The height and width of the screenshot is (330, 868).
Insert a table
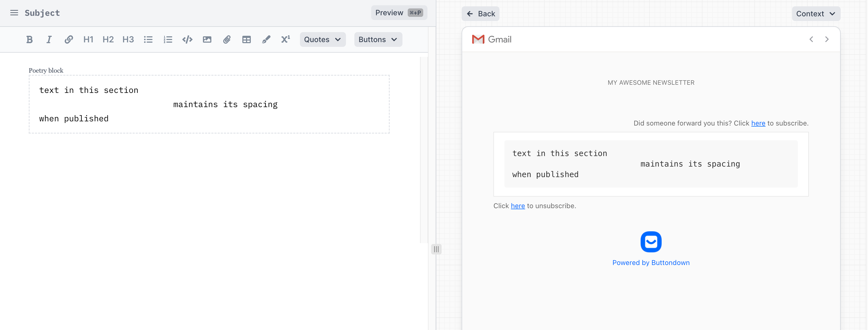point(246,39)
